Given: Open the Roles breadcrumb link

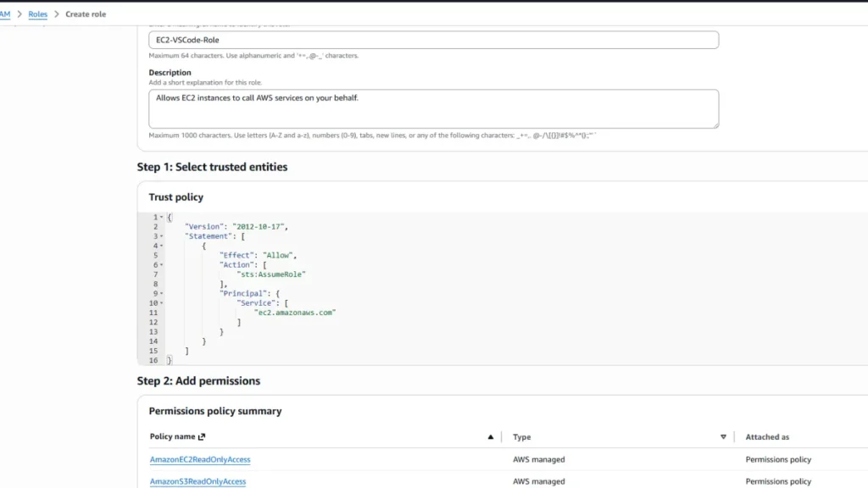Looking at the screenshot, I should coord(37,14).
